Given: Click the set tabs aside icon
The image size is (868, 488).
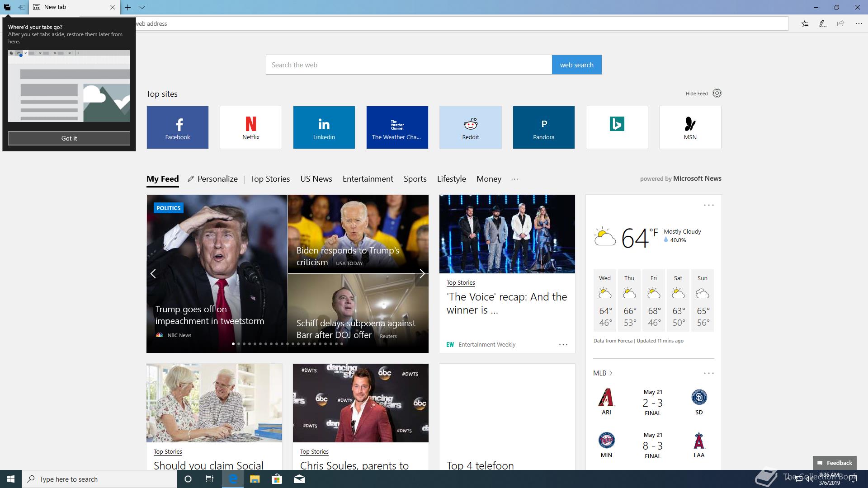Looking at the screenshot, I should (22, 7).
